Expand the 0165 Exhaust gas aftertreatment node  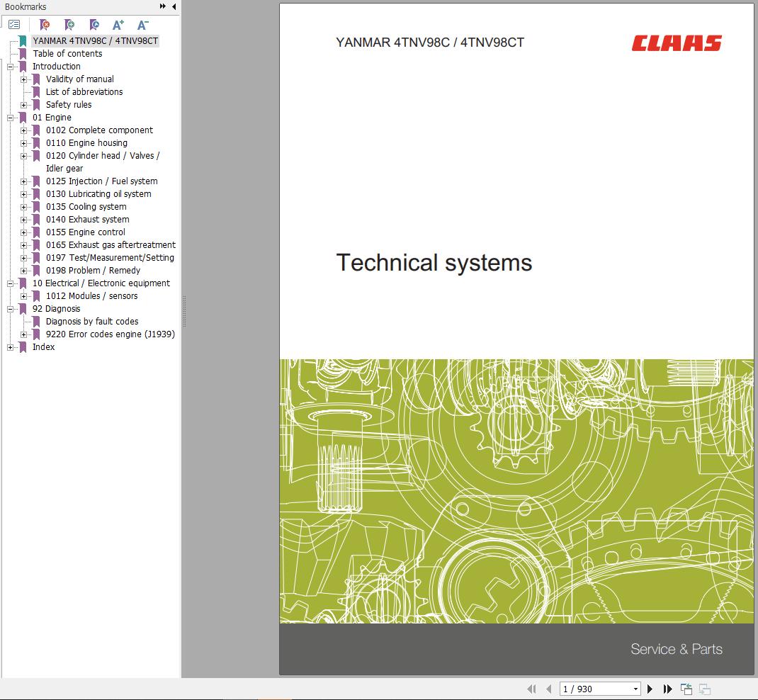(x=23, y=245)
